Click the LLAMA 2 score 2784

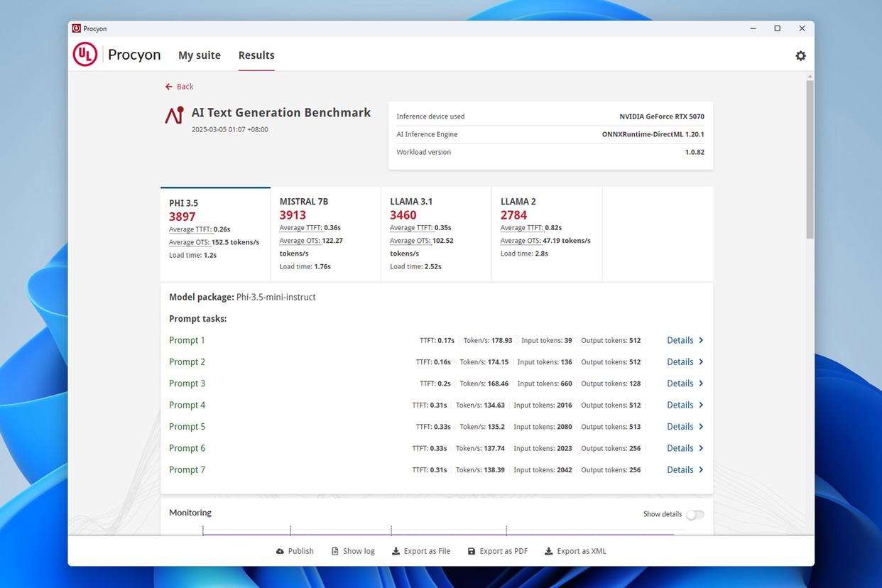(514, 215)
